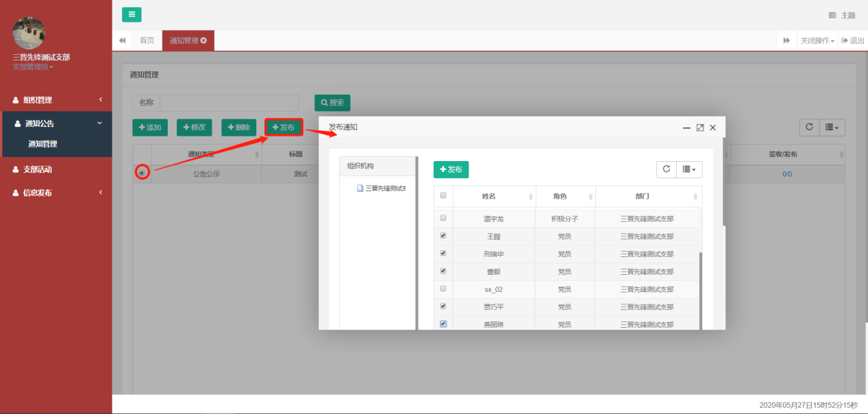Viewport: 868px width, 414px height.
Task: Open the column list dropdown in the dialog
Action: coord(689,169)
